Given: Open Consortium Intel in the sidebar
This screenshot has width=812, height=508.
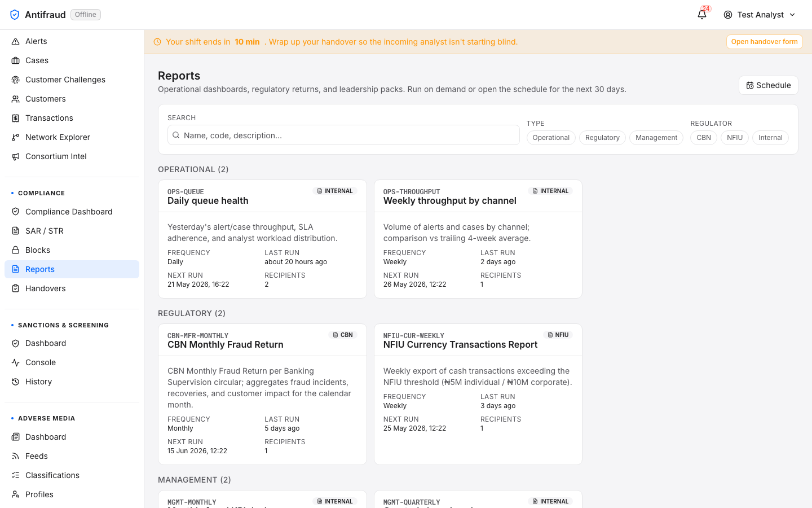Looking at the screenshot, I should [72, 156].
